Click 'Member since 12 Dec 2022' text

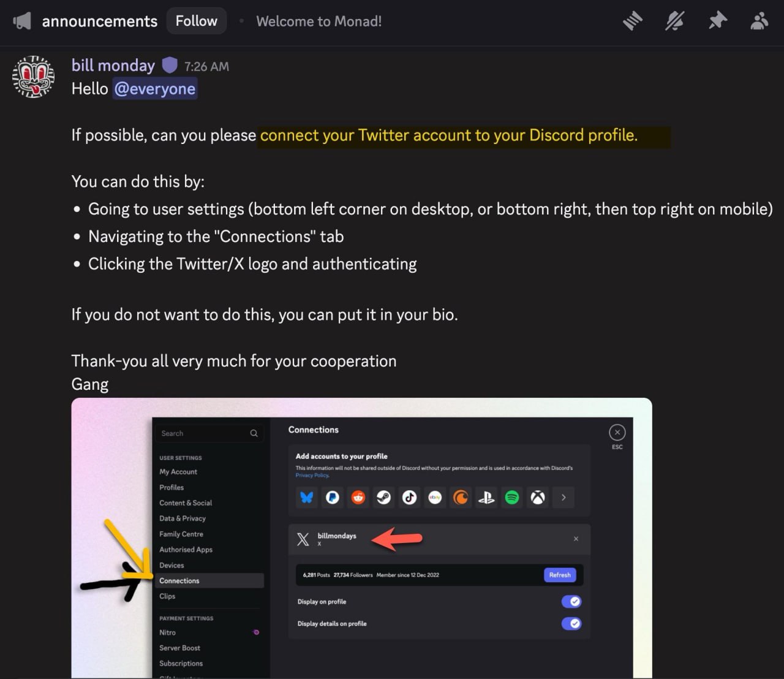pyautogui.click(x=407, y=575)
